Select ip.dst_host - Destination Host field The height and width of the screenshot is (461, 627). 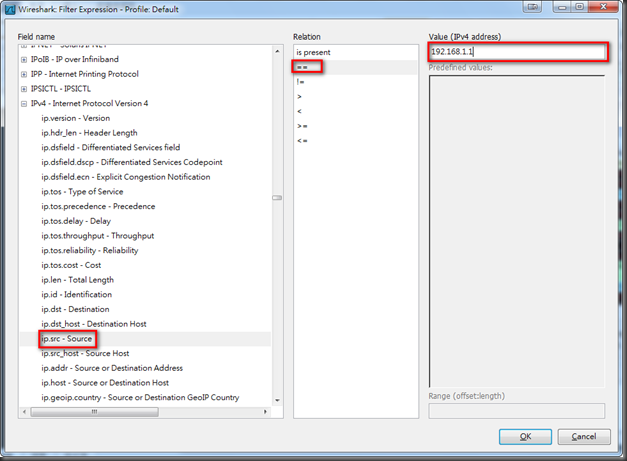(94, 324)
